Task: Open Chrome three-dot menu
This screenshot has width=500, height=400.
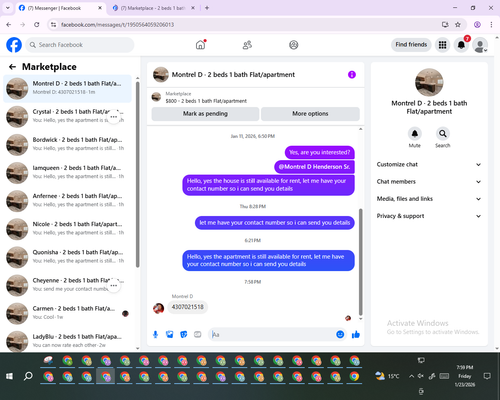Action: click(x=491, y=25)
